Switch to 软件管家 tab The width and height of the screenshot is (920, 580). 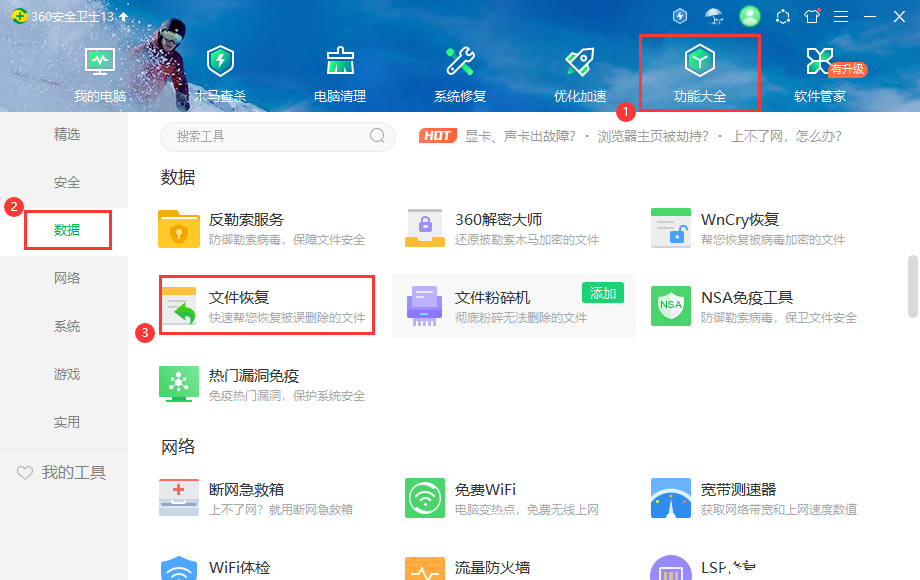click(820, 74)
